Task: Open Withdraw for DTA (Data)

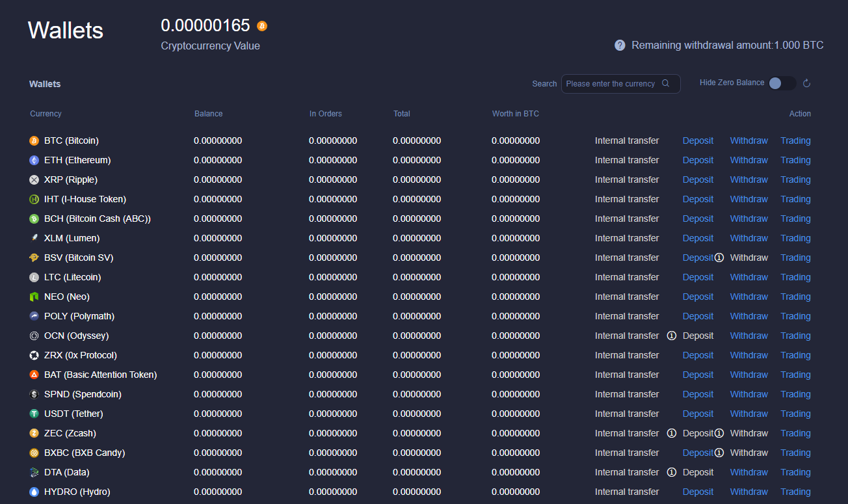Action: pos(749,472)
